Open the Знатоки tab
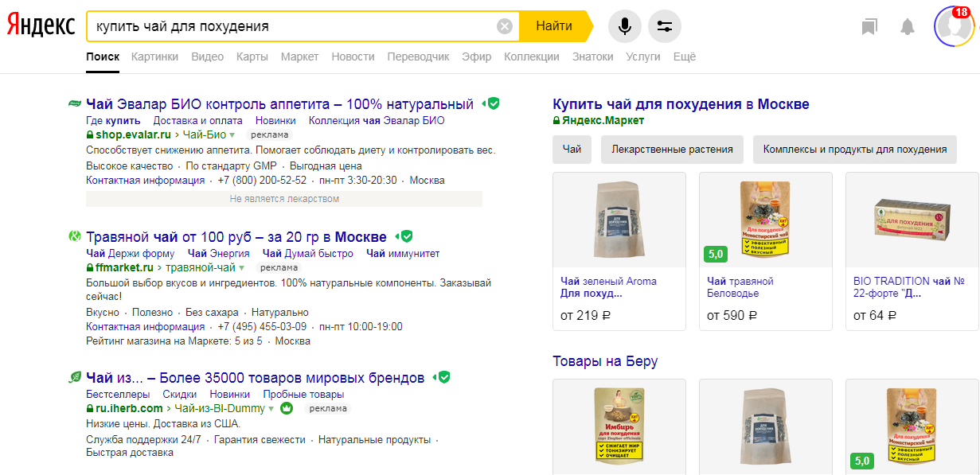This screenshot has width=980, height=475. coord(592,56)
